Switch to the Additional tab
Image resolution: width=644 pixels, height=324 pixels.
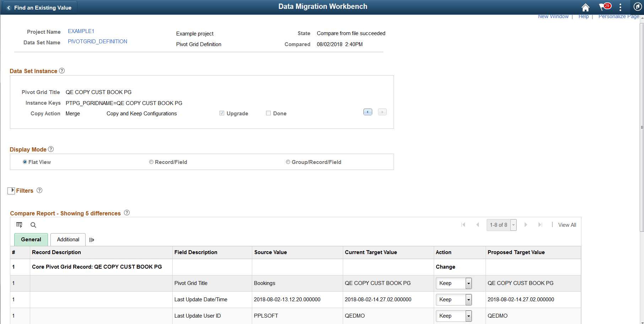pos(68,240)
